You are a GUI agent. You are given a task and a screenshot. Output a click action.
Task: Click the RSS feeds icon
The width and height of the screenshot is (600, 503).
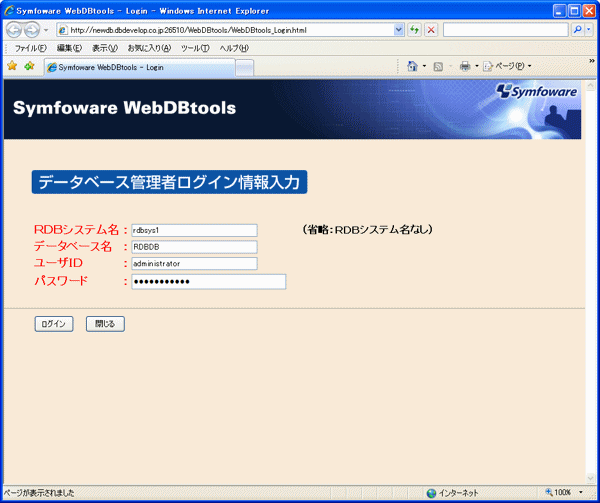[x=438, y=66]
